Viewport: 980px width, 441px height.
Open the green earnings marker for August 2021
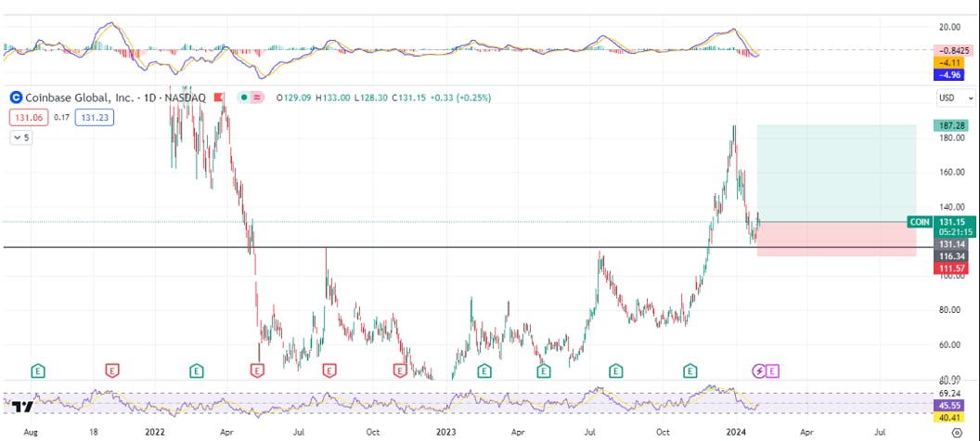point(39,371)
